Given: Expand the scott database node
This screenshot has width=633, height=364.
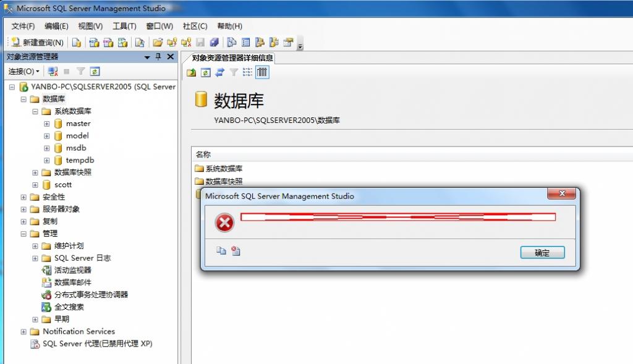Looking at the screenshot, I should [x=35, y=185].
